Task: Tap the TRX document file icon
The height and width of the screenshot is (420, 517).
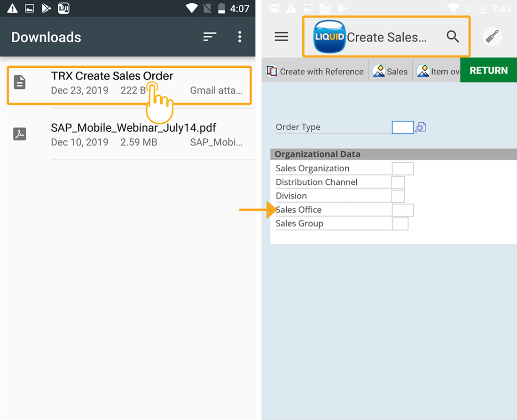Action: point(20,82)
